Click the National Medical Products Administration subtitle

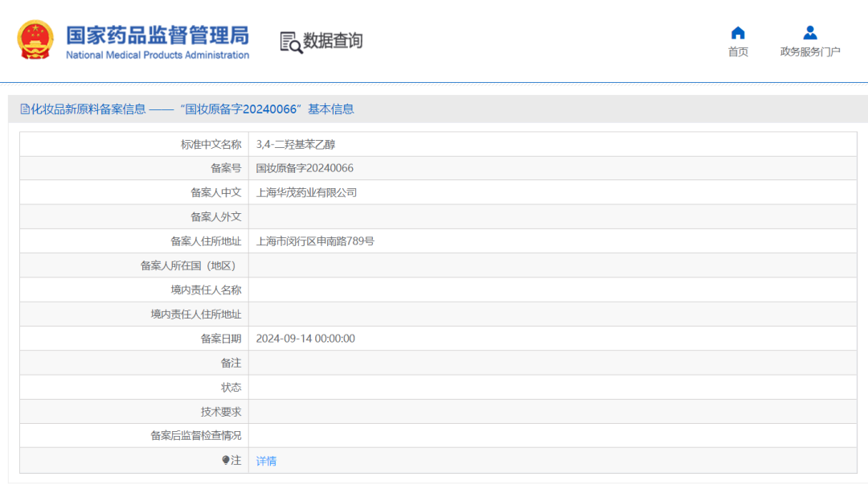point(158,55)
